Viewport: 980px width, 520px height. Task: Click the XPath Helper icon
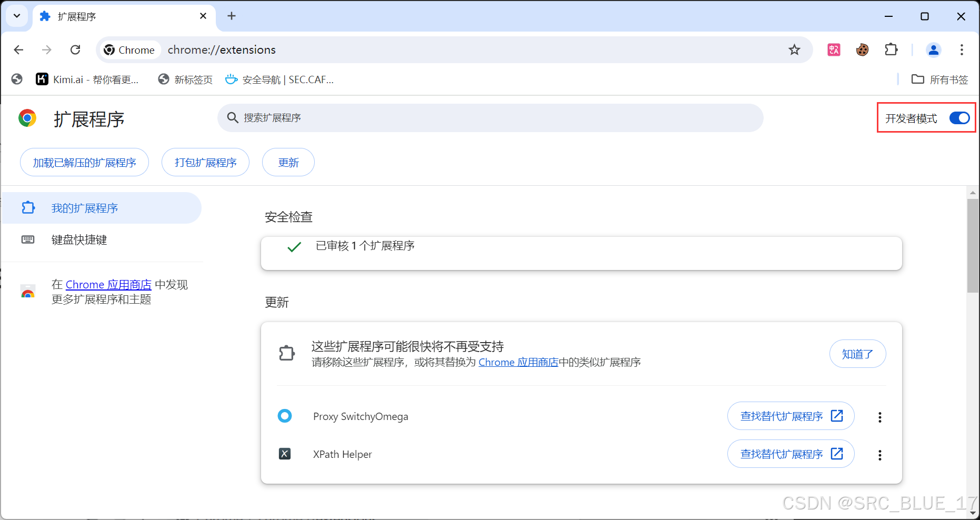click(x=285, y=454)
